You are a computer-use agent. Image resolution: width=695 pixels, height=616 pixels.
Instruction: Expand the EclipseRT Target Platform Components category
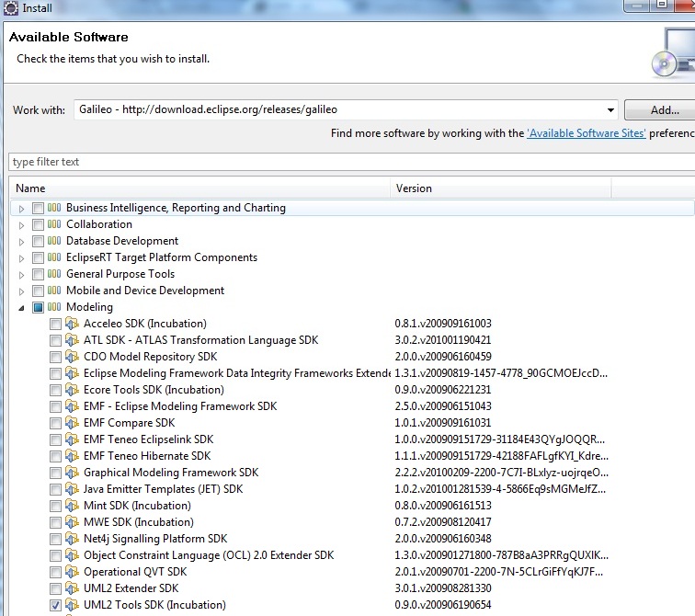tap(21, 258)
